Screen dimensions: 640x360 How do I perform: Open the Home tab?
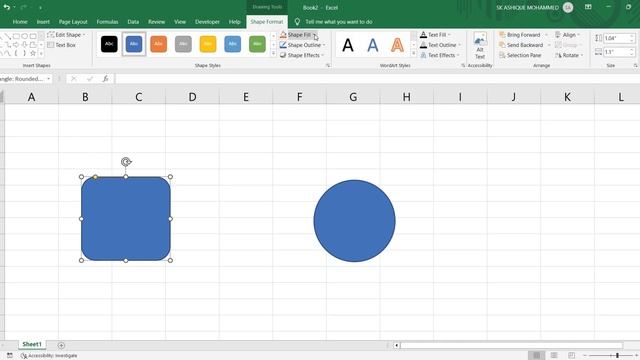[20, 22]
